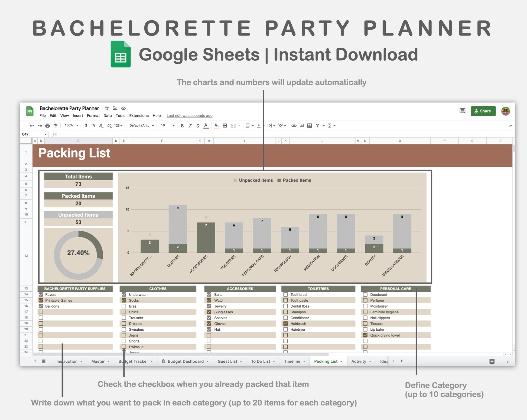Viewport: 527px width, 420px height.
Task: Check the Toothbrush checkbox
Action: 285,294
